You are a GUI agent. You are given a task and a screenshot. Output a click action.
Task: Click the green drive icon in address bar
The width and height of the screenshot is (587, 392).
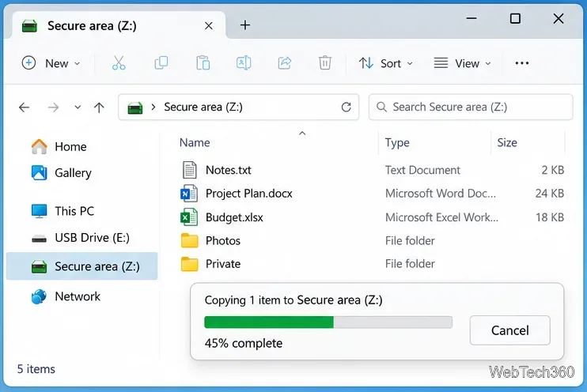click(135, 107)
